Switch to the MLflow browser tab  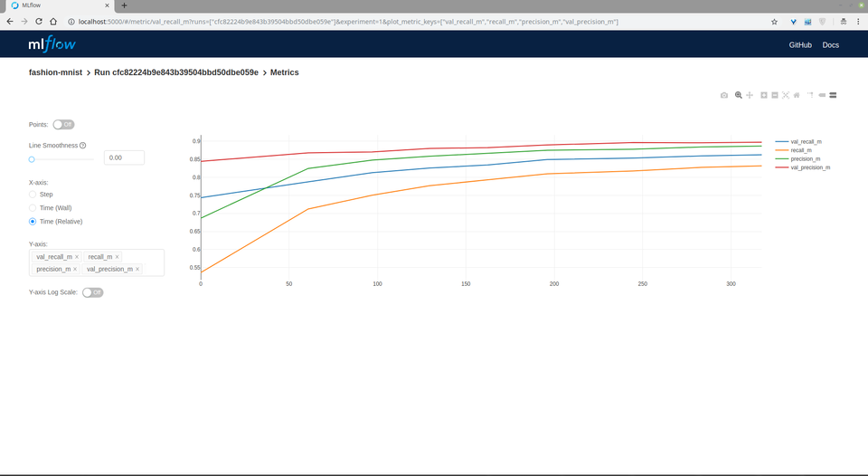[58, 5]
